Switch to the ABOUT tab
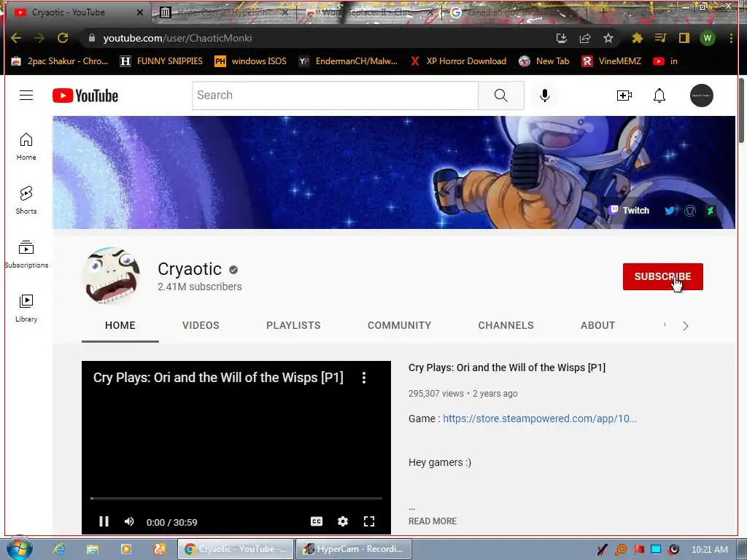The height and width of the screenshot is (560, 747). [x=598, y=325]
